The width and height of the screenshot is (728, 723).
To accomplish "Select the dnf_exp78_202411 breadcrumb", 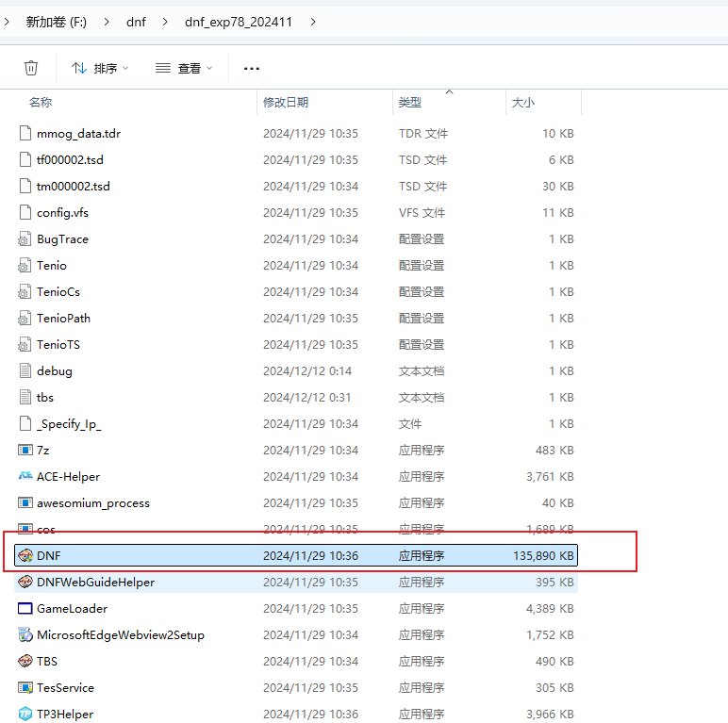I will [x=239, y=22].
